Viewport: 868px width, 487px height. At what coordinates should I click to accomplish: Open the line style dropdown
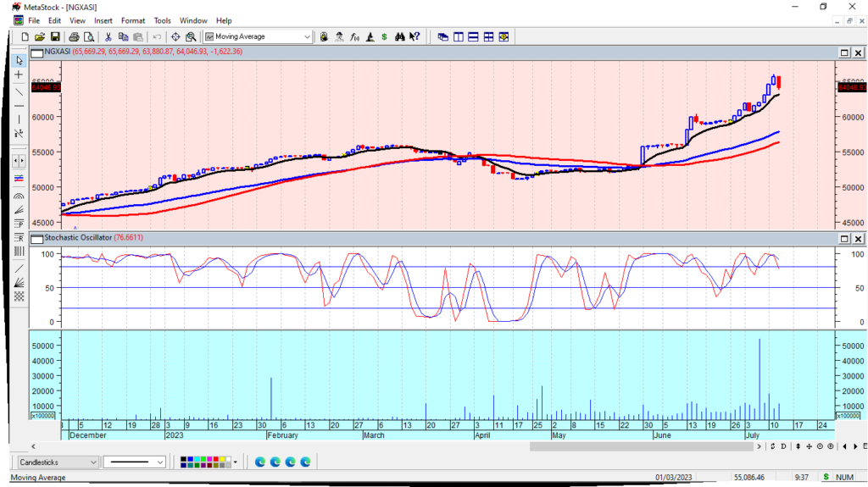click(x=160, y=462)
